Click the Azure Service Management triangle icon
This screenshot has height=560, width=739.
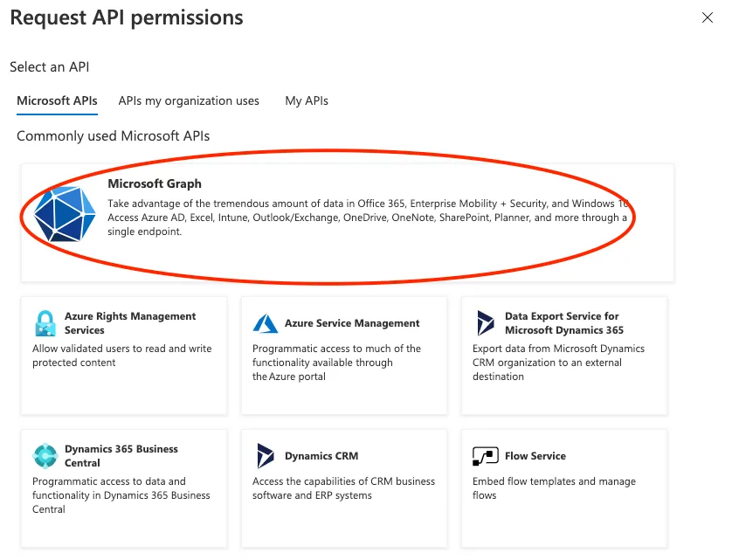tap(266, 324)
